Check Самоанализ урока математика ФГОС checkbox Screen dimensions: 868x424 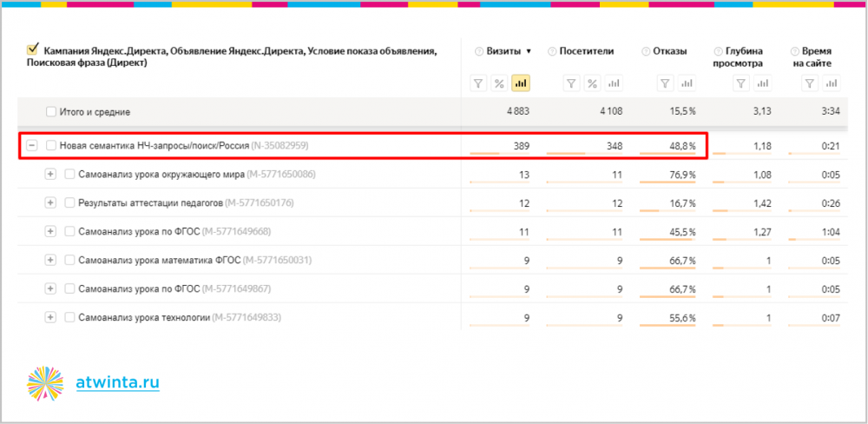pyautogui.click(x=69, y=260)
